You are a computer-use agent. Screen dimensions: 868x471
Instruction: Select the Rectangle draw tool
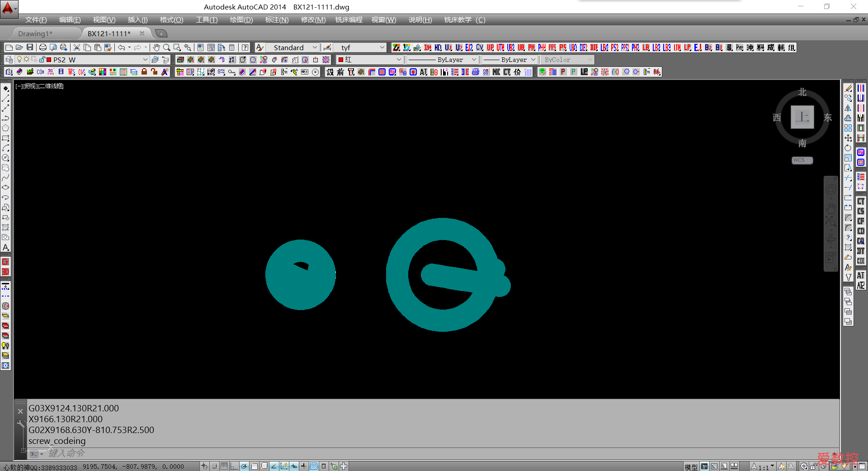(5, 138)
